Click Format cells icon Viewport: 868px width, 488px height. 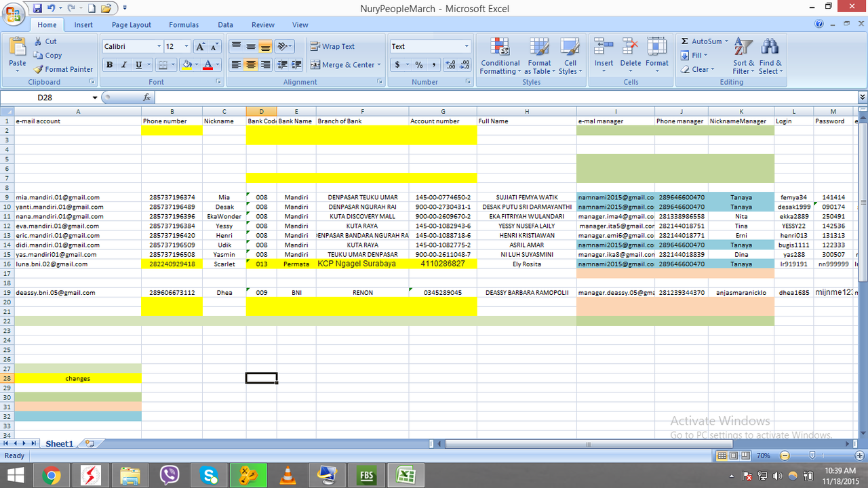click(656, 47)
